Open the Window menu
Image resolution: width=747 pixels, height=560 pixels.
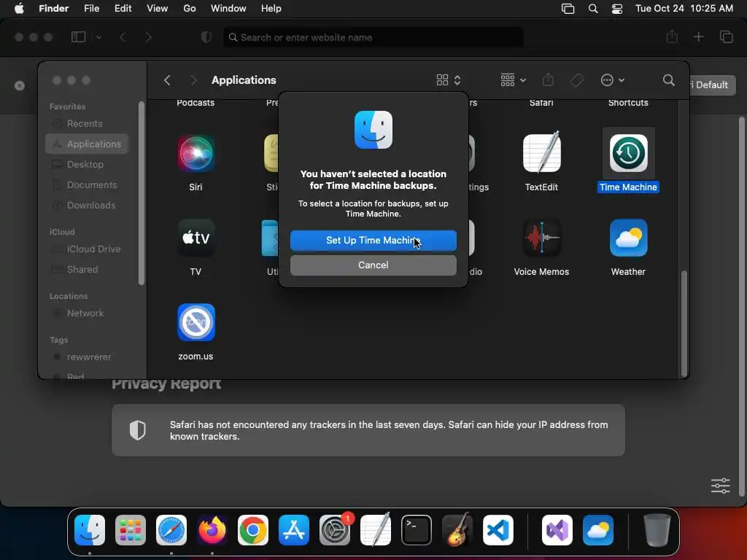tap(228, 9)
